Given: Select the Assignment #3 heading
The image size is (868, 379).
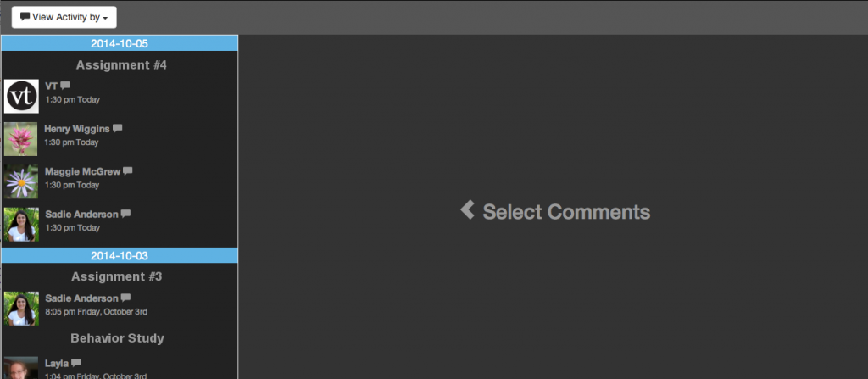Looking at the screenshot, I should (117, 276).
